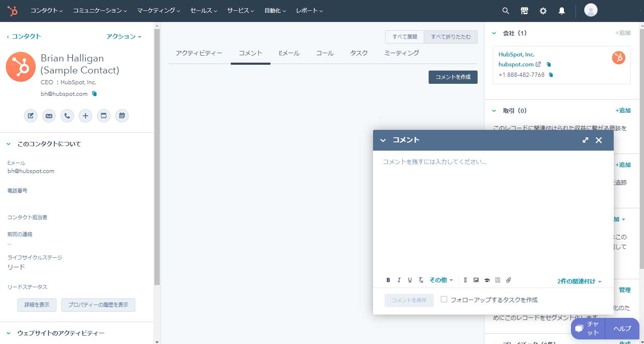This screenshot has height=344, width=644.
Task: Insert a link in the comment
Action: (466, 280)
